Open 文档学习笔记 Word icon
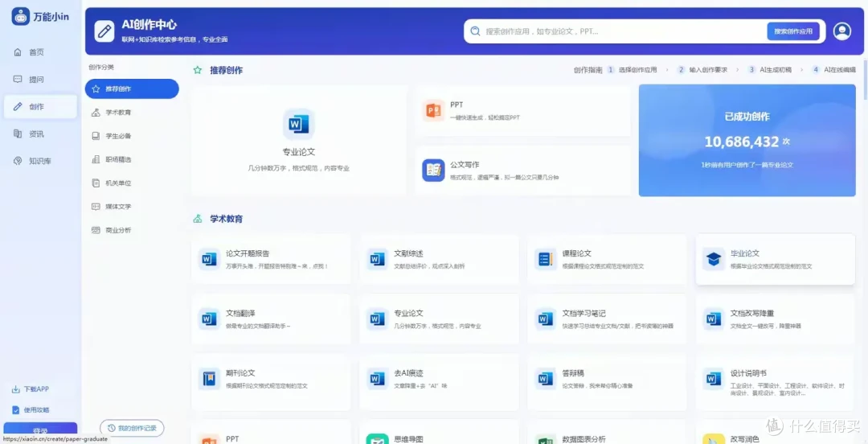Image resolution: width=868 pixels, height=444 pixels. (x=545, y=319)
